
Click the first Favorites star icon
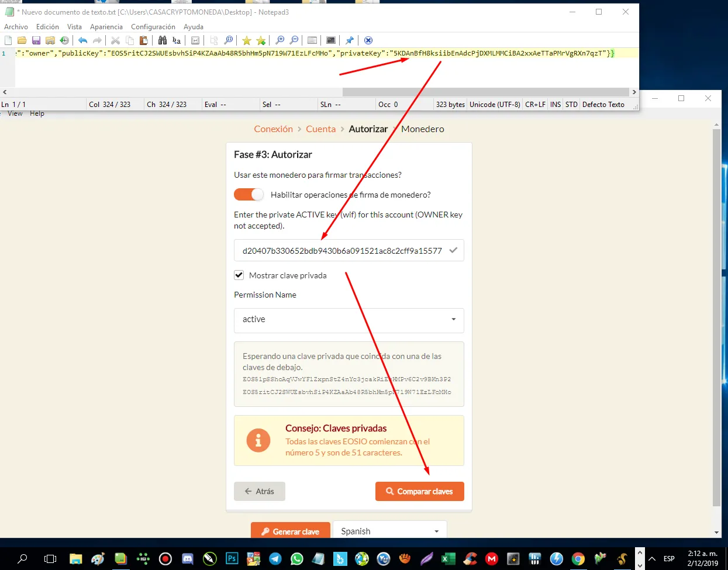[247, 40]
